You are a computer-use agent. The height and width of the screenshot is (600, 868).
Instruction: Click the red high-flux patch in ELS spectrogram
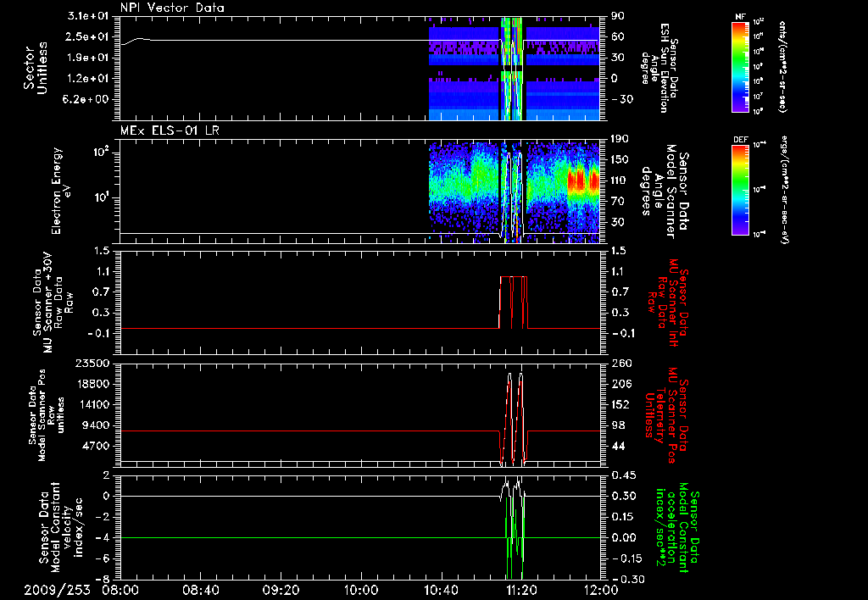[582, 181]
